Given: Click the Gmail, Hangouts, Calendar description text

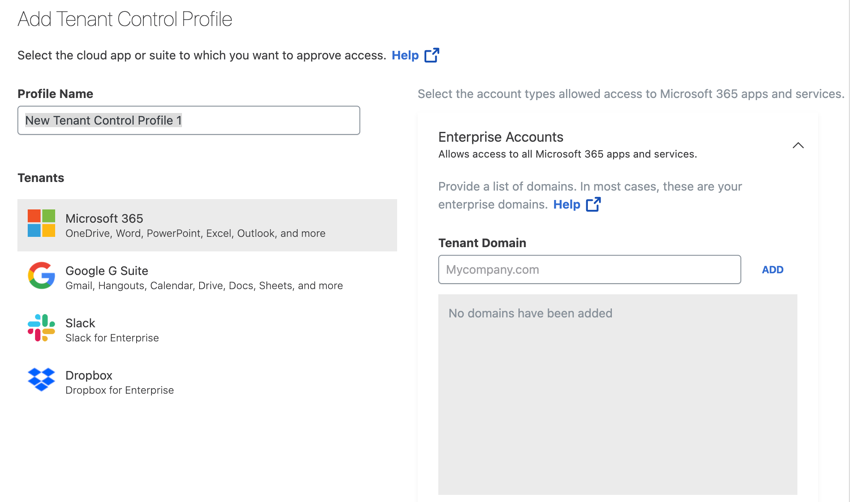Looking at the screenshot, I should click(x=204, y=286).
